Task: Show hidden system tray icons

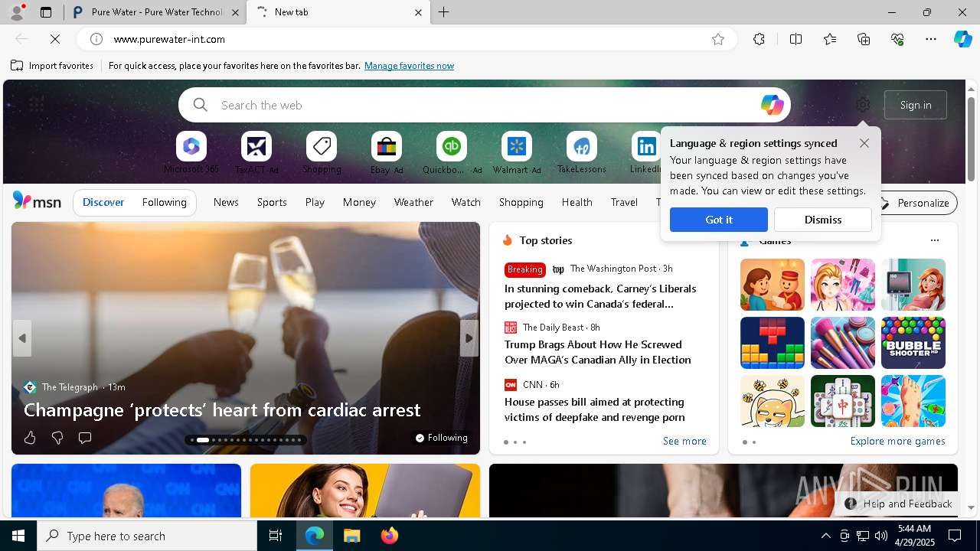Action: (825, 536)
